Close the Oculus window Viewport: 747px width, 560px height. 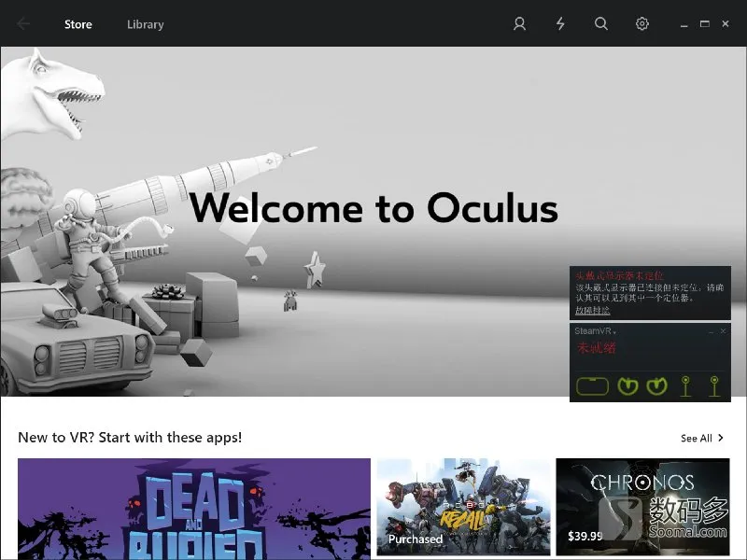726,24
